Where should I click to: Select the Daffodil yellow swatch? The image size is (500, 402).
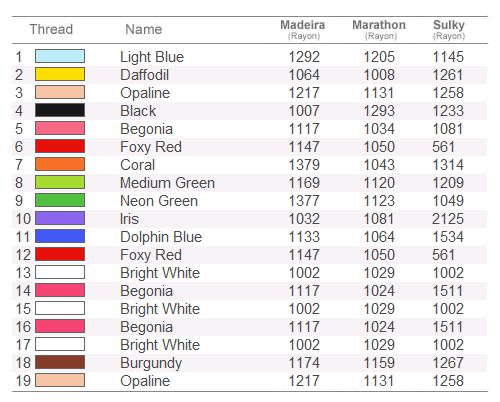click(x=60, y=74)
